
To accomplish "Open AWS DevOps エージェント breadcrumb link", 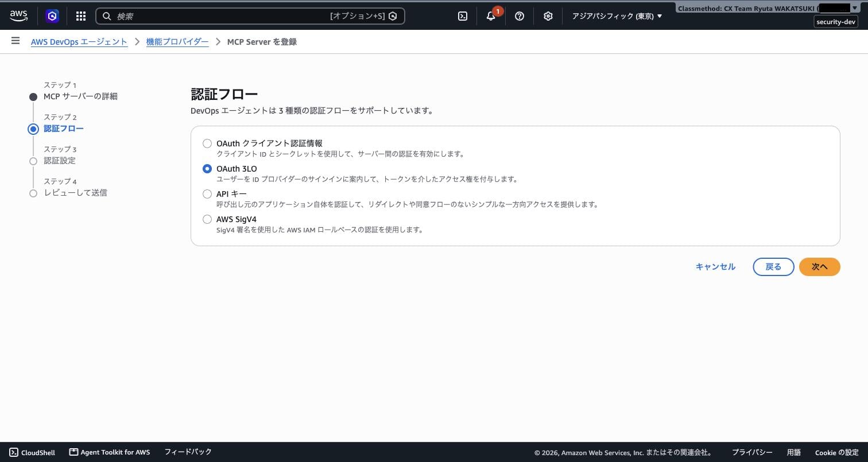I will 79,42.
